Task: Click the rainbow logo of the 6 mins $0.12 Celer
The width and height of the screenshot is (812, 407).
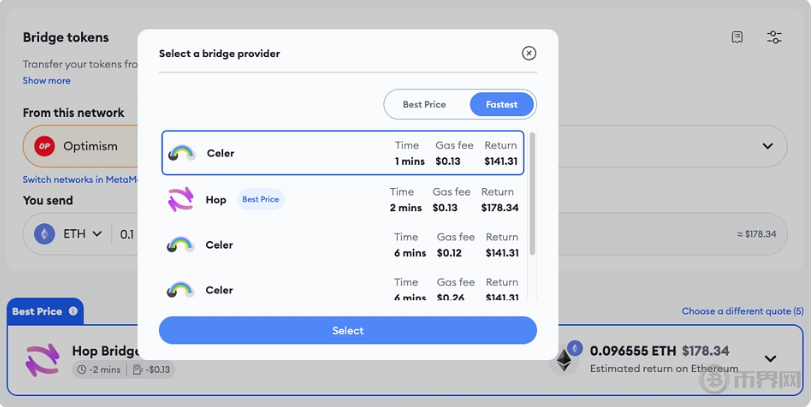Action: (x=180, y=245)
